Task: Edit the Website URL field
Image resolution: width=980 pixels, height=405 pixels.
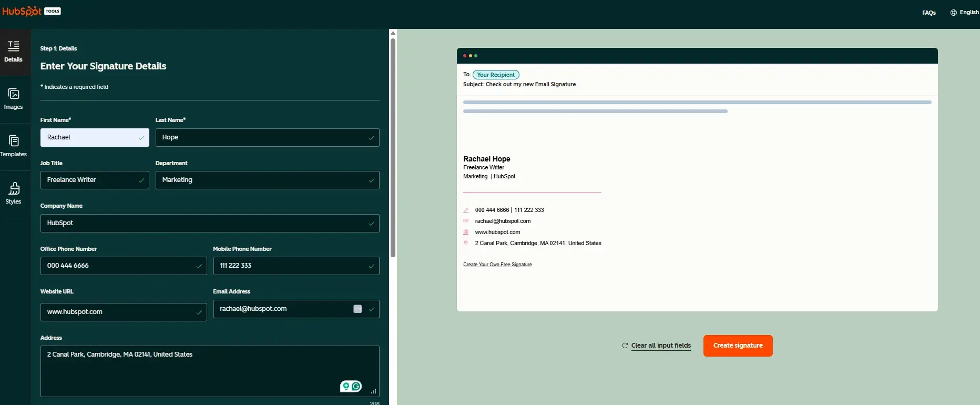Action: 124,312
